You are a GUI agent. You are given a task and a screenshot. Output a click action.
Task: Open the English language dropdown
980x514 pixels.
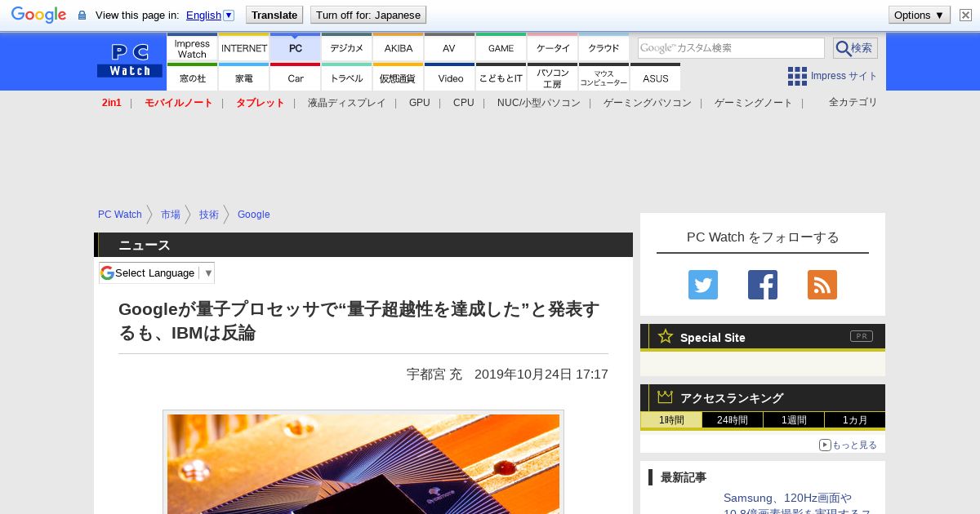210,15
